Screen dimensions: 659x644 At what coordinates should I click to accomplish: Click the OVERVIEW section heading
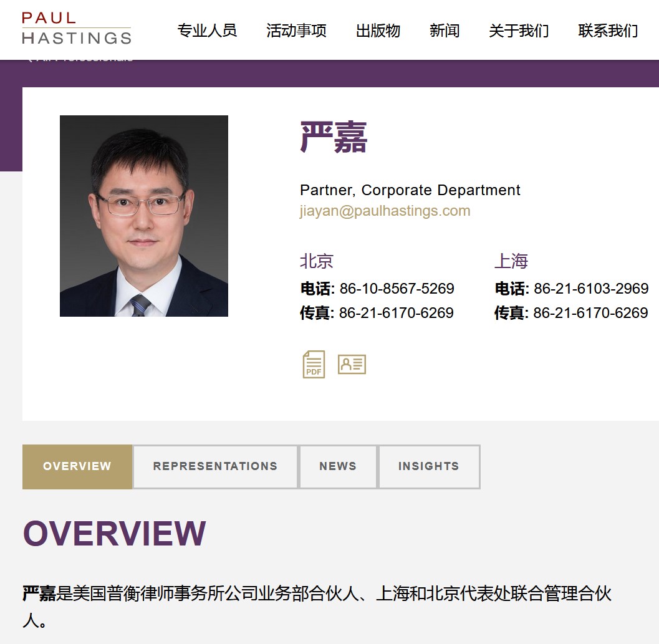114,533
